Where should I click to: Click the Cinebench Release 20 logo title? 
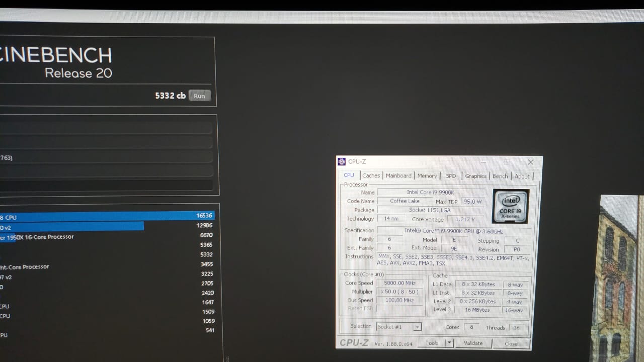56,63
